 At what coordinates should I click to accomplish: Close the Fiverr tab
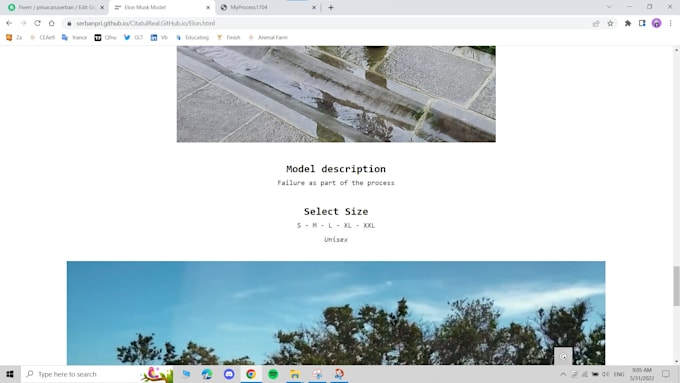(102, 7)
